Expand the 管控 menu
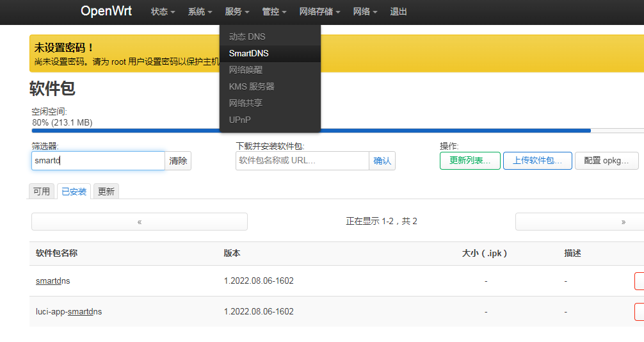The height and width of the screenshot is (342, 644). point(274,12)
